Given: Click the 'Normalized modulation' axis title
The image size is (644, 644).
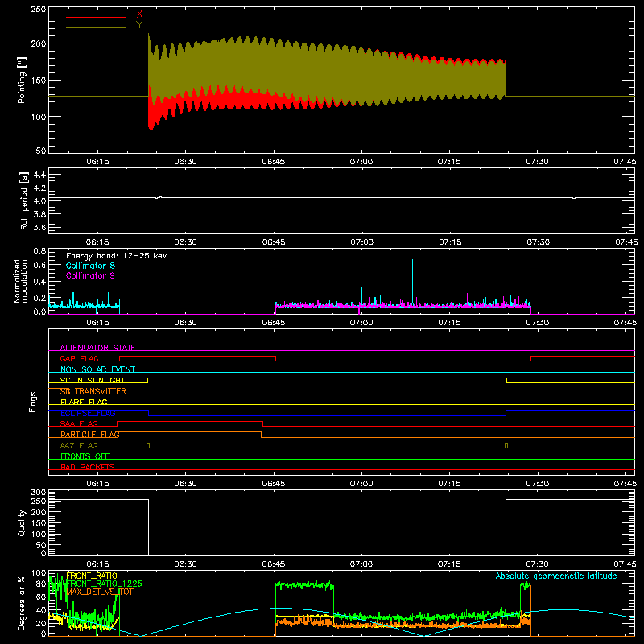Looking at the screenshot, I should (x=20, y=281).
